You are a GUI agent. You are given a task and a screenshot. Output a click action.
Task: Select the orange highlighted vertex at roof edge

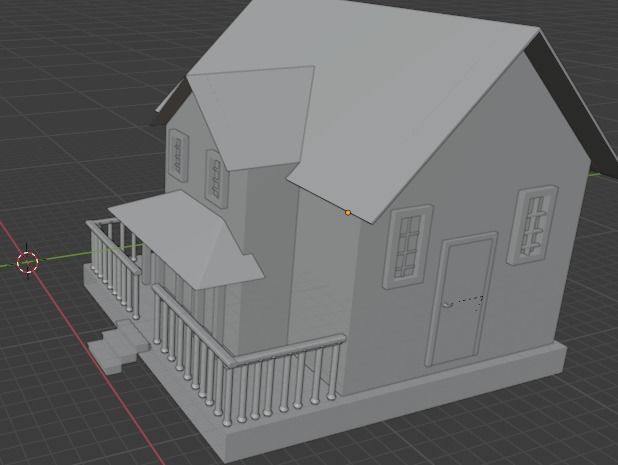348,213
